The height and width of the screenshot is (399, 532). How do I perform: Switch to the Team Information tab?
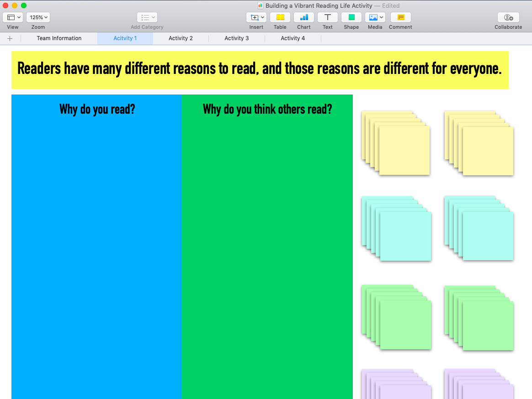(x=59, y=38)
